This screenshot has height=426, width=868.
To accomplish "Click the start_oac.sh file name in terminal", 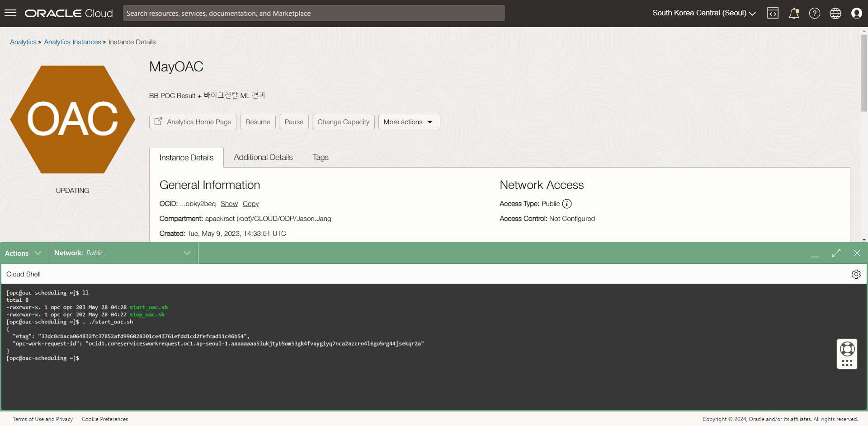I will click(149, 307).
